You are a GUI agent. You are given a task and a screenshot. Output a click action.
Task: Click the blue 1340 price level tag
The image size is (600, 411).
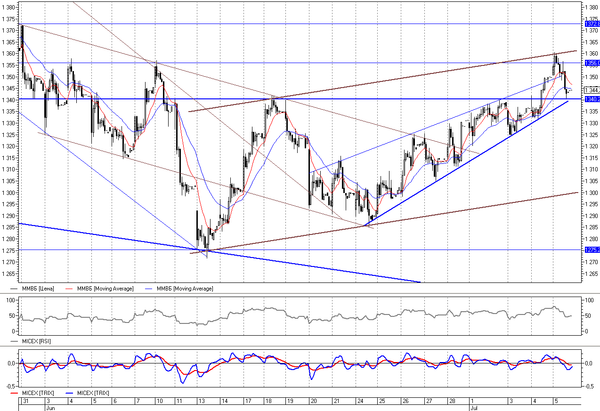tap(592, 99)
